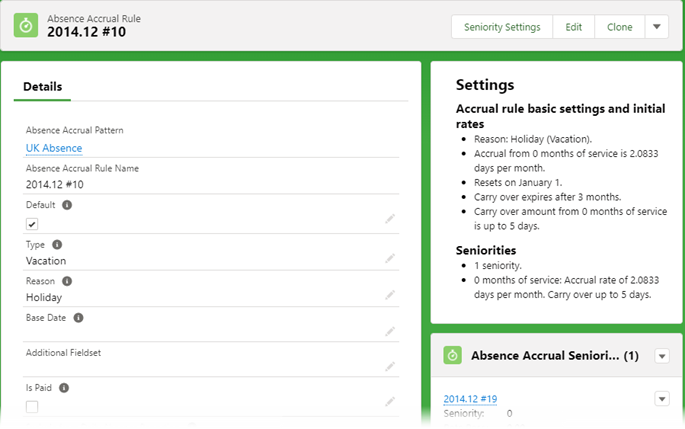Click the Seniority Settings button
Image resolution: width=685 pixels, height=429 pixels.
pyautogui.click(x=502, y=27)
